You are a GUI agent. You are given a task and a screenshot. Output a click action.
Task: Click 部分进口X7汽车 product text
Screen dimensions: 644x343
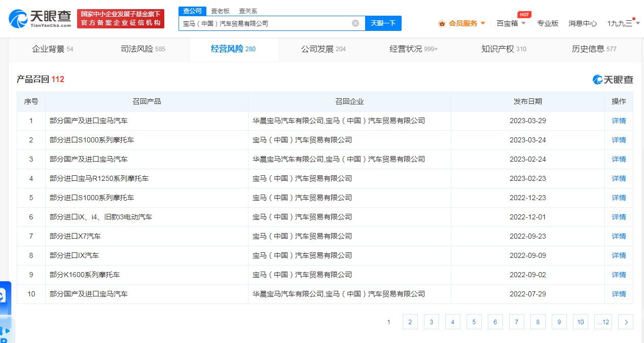(x=75, y=236)
